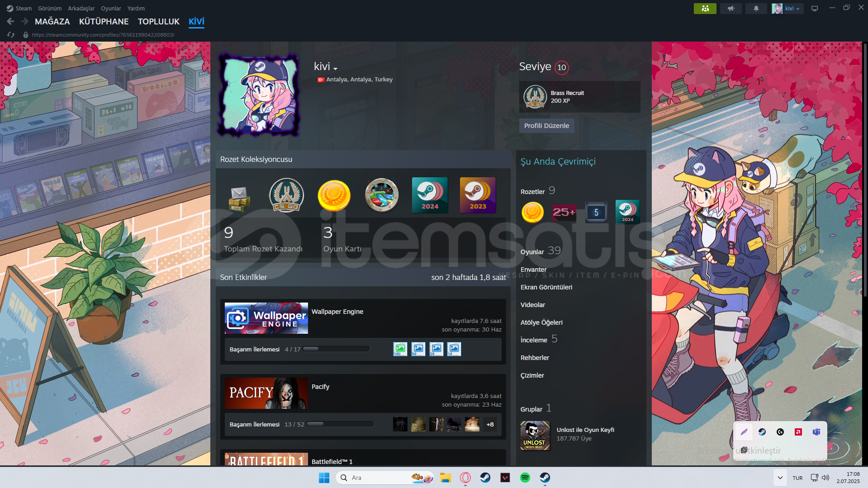This screenshot has height=488, width=868.
Task: Click the Seviye 10 level badge
Action: (562, 67)
